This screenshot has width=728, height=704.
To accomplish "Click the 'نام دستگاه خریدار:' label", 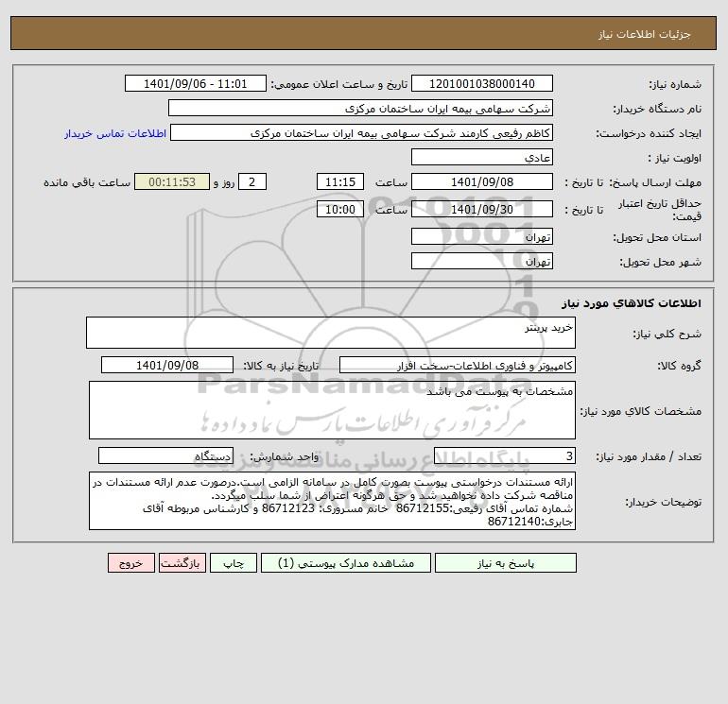I will pos(657,109).
